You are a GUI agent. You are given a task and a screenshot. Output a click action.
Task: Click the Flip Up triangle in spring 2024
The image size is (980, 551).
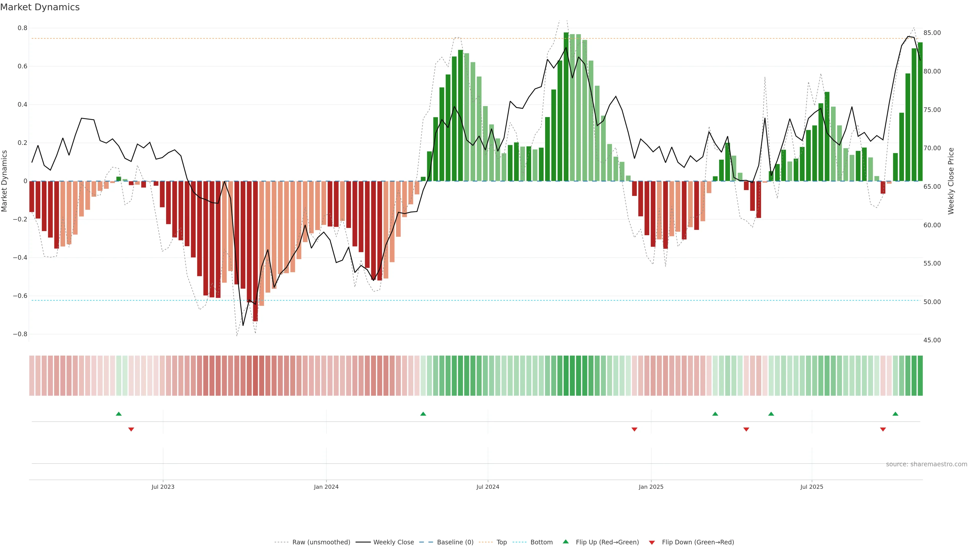[x=423, y=414]
